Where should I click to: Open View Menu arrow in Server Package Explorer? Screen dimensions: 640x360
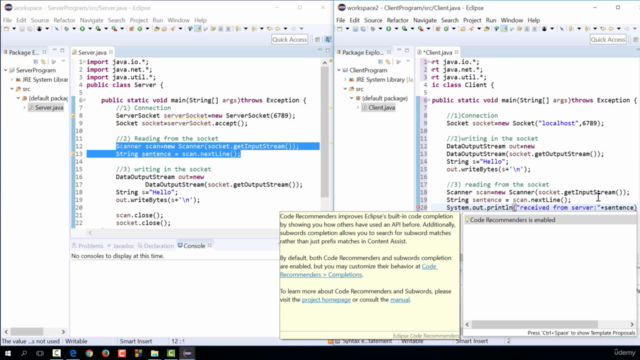(63, 62)
